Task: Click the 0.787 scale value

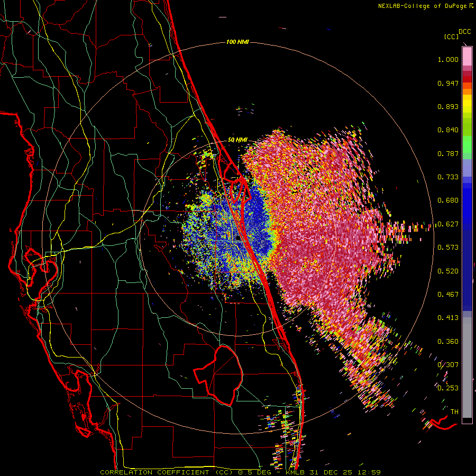Action: point(448,153)
